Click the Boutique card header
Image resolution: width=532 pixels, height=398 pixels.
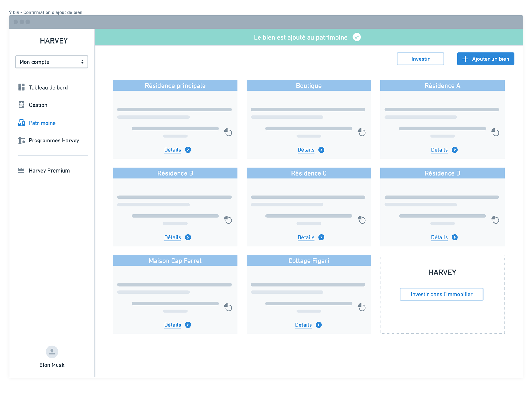pos(309,85)
